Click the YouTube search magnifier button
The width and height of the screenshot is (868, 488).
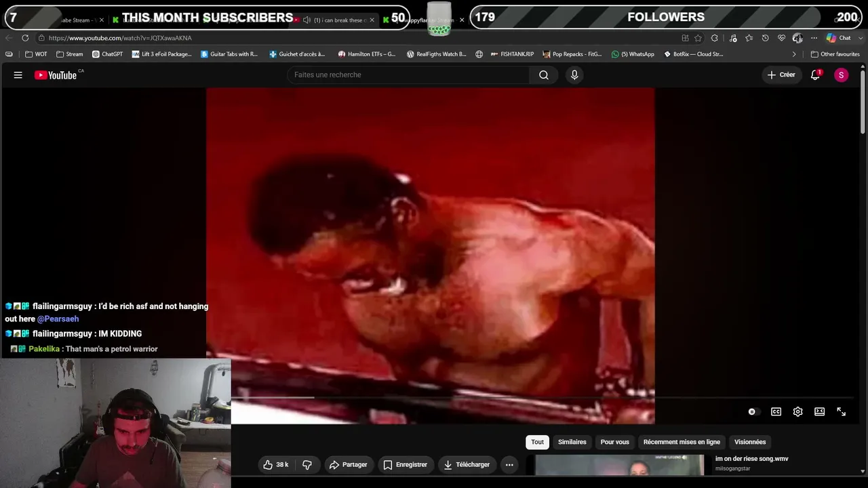(544, 75)
